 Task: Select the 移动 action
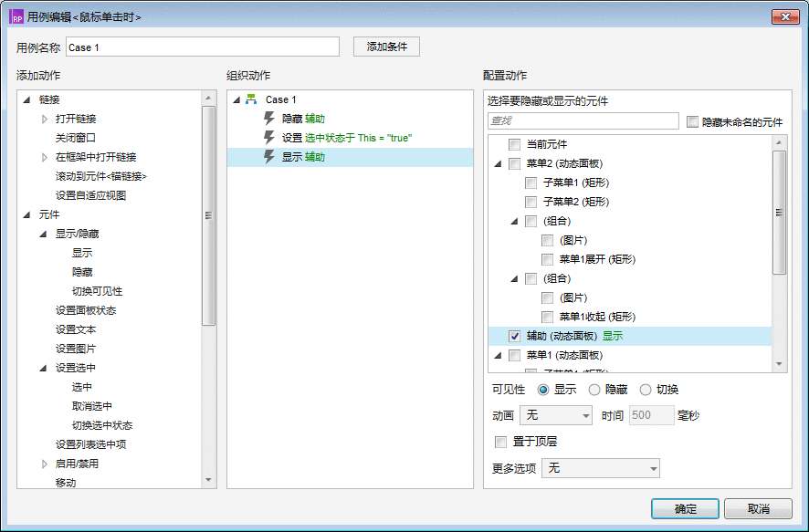(x=66, y=483)
